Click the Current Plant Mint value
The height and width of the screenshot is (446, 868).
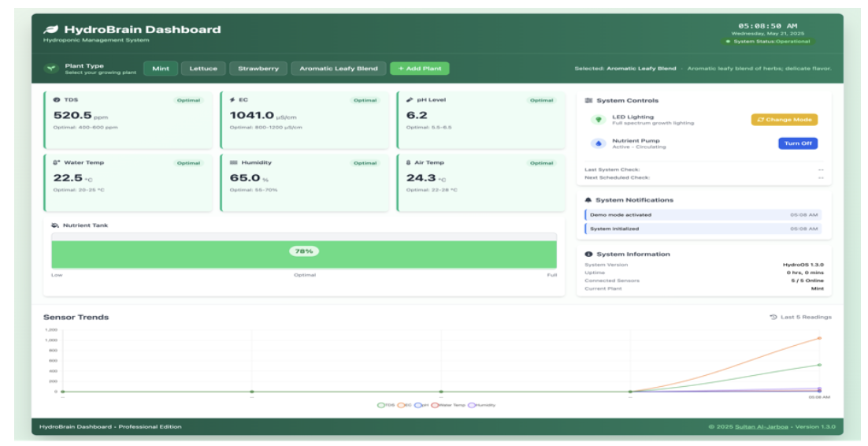(x=817, y=288)
